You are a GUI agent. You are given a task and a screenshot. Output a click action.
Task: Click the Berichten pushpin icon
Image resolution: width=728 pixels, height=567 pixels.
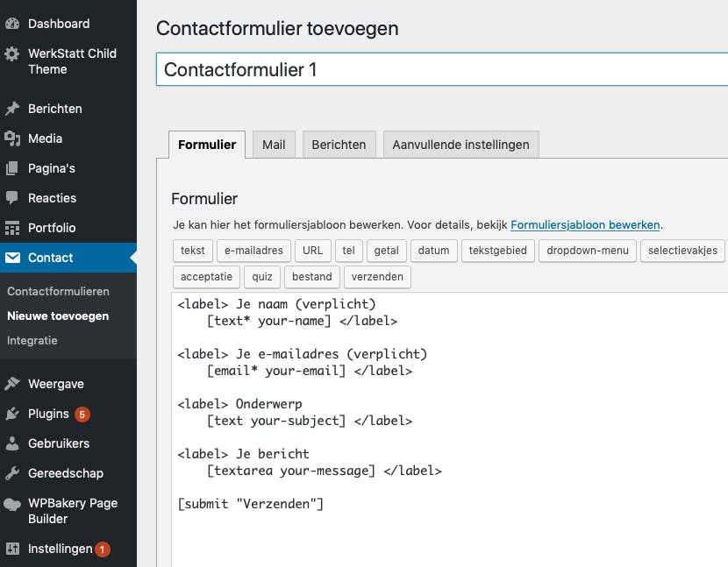point(12,109)
